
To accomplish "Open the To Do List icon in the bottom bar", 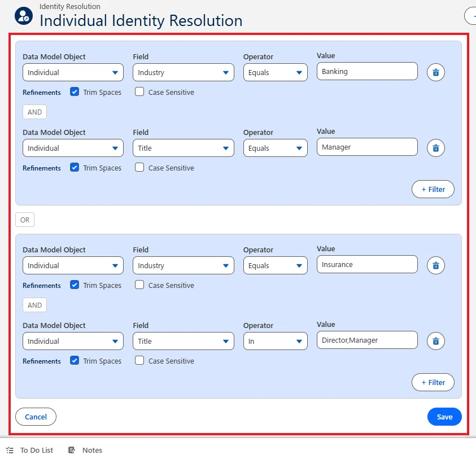I will (10, 450).
